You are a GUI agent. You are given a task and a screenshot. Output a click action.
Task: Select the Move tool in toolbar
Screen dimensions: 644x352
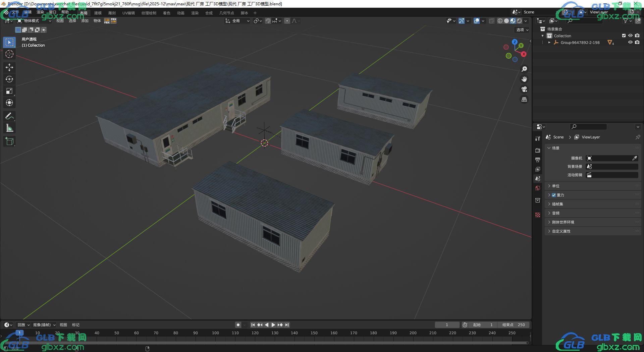tap(9, 67)
